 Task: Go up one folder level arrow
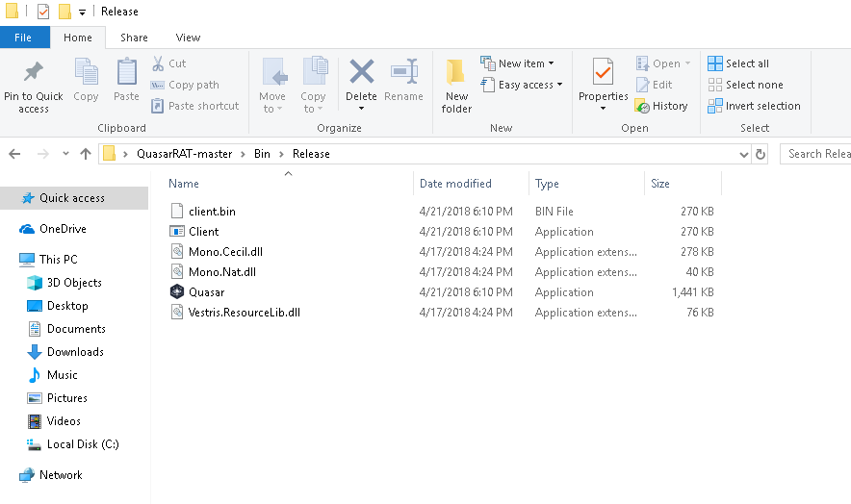(x=86, y=154)
